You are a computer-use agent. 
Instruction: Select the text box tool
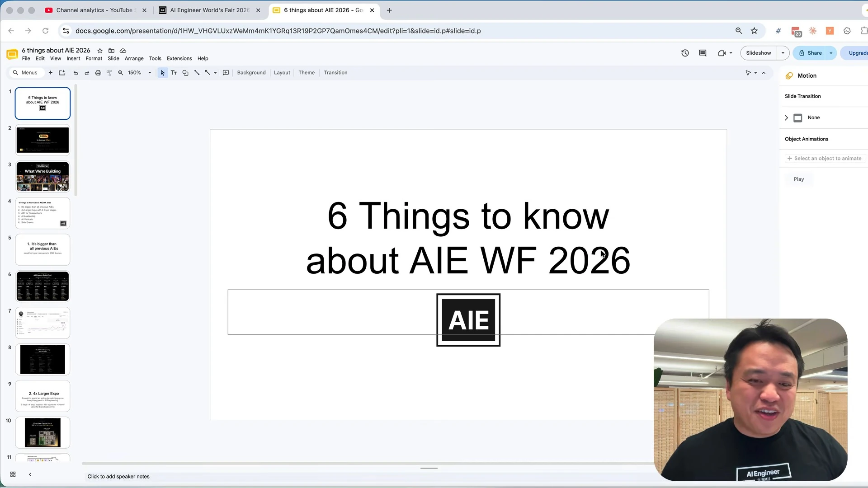point(174,73)
